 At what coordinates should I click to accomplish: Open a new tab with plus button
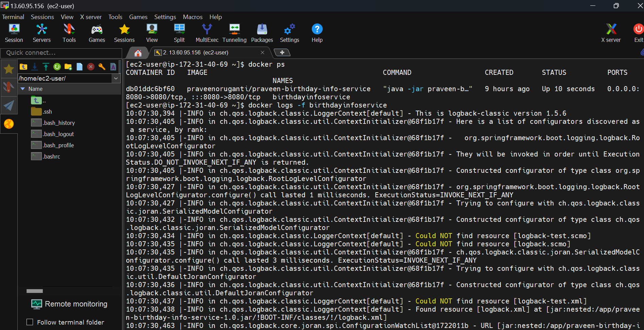(x=282, y=52)
